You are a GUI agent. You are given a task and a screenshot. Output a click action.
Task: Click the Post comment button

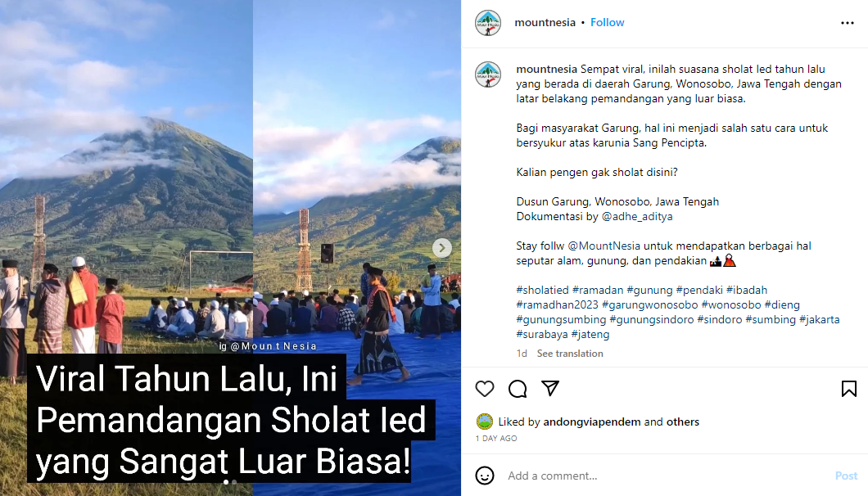click(846, 476)
